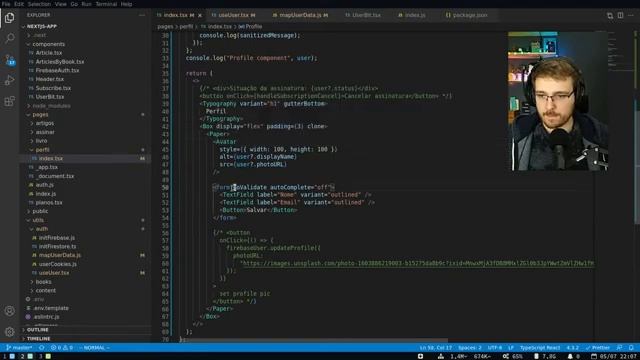Open the errors and warnings count
The height and width of the screenshot is (360, 640).
[62, 348]
